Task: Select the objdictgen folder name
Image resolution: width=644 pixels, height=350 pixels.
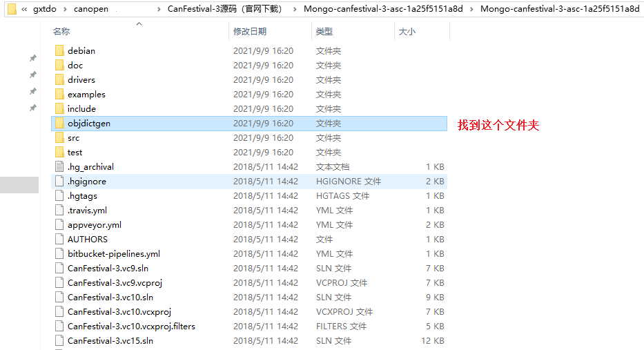Action: [89, 124]
